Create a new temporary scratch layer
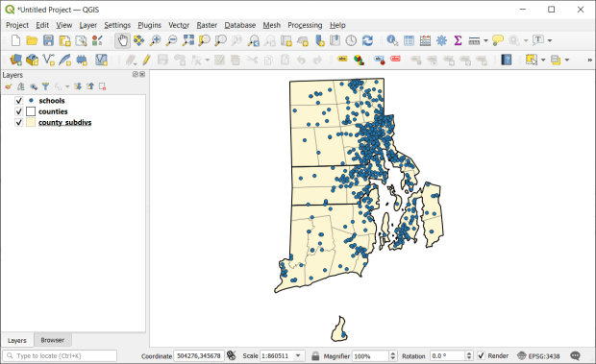Image resolution: width=596 pixels, height=364 pixels. [82, 60]
